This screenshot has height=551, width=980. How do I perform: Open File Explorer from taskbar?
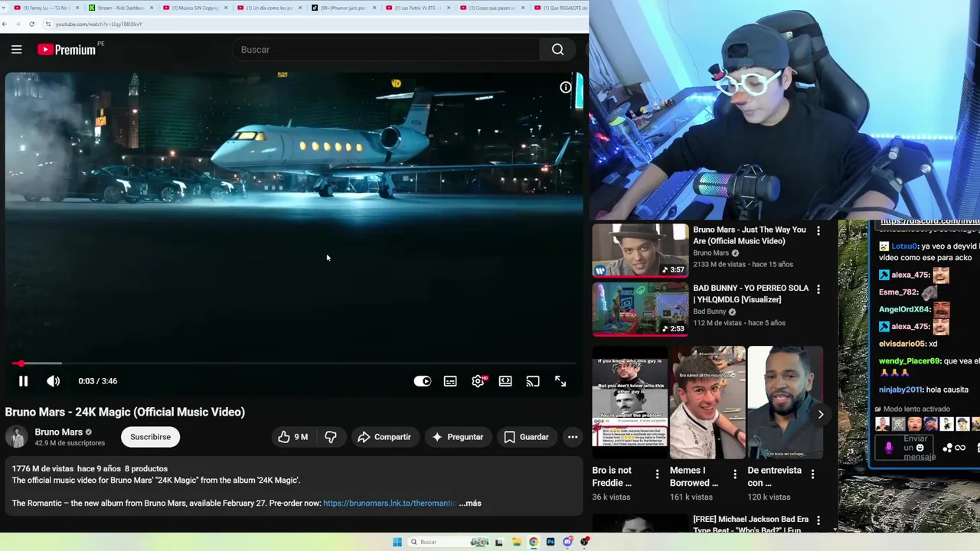517,542
